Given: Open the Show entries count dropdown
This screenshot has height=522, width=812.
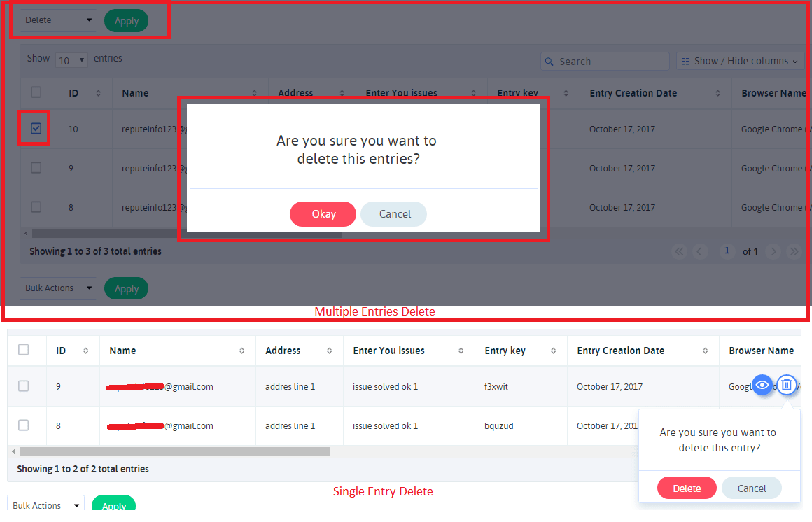Looking at the screenshot, I should pyautogui.click(x=71, y=61).
